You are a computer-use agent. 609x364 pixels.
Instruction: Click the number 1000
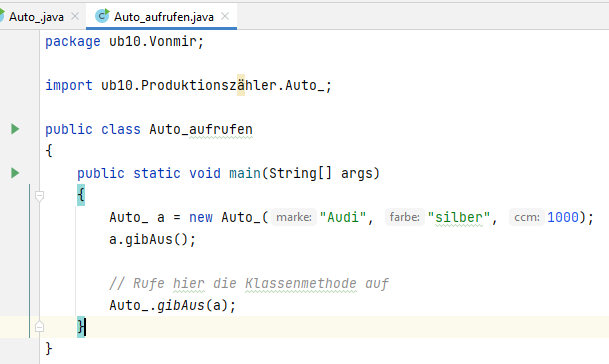[563, 217]
